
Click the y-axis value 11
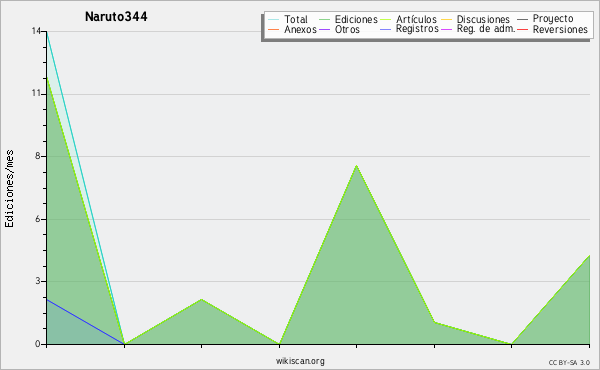click(36, 94)
